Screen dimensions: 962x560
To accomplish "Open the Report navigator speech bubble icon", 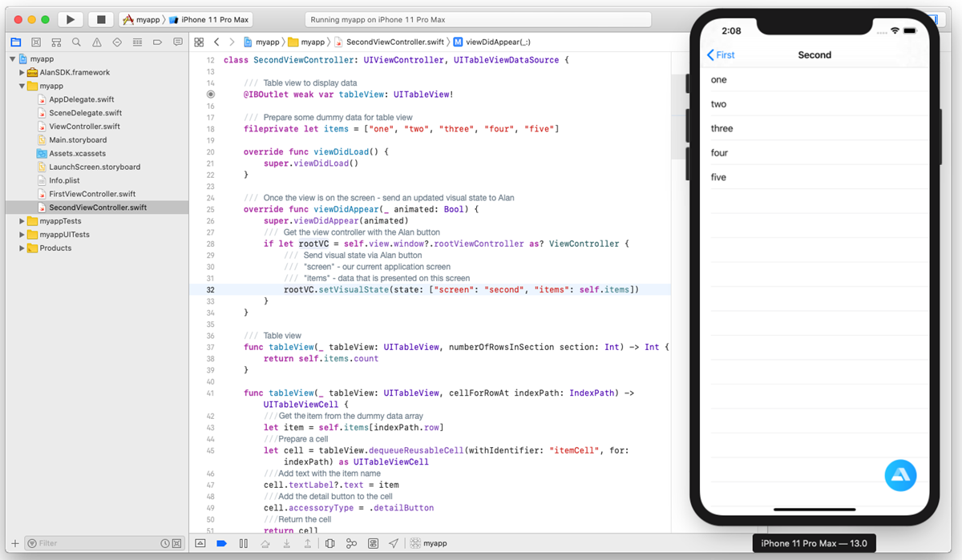I will tap(178, 42).
